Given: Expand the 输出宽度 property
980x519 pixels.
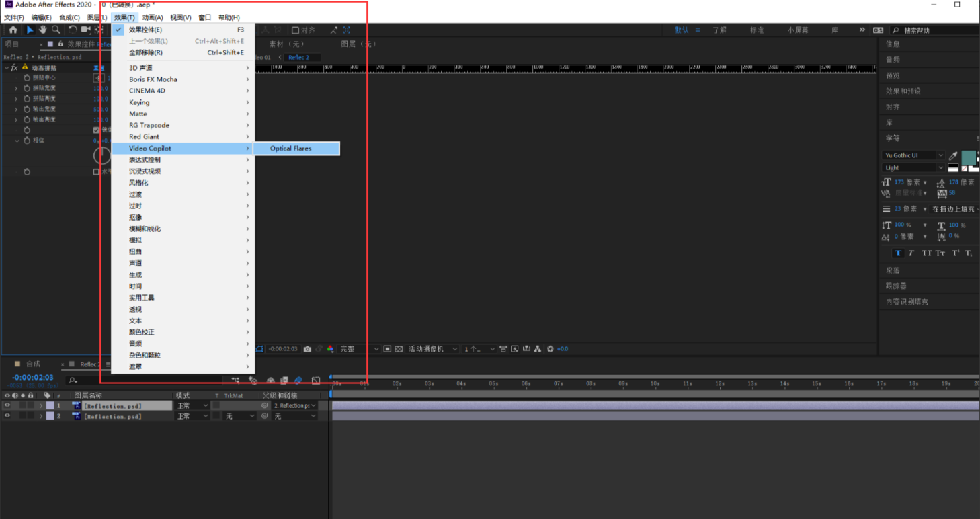Looking at the screenshot, I should coord(17,109).
